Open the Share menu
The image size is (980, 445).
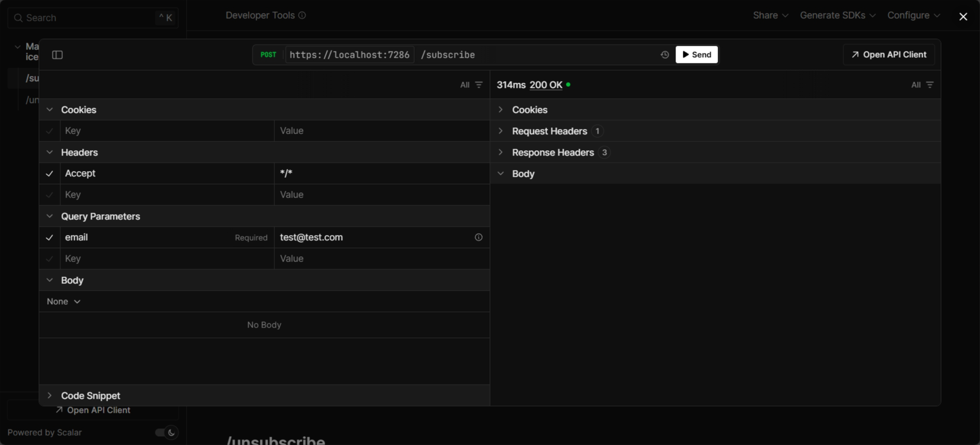(771, 16)
